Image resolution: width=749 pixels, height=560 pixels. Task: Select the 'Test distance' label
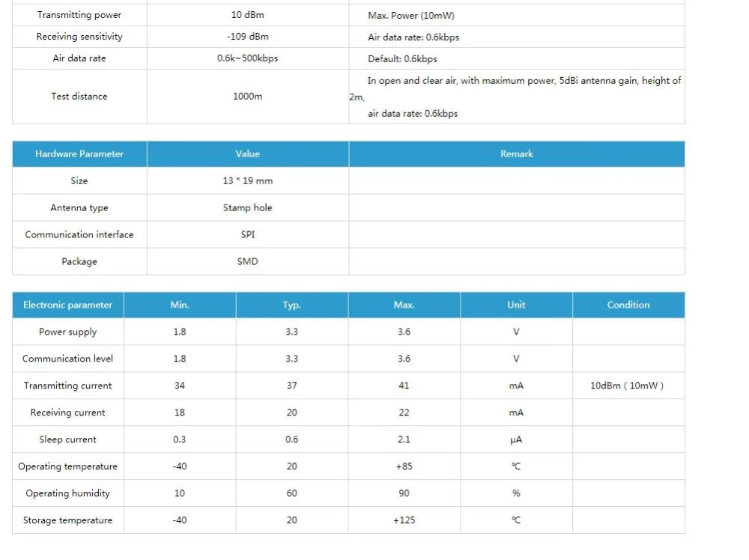(79, 96)
